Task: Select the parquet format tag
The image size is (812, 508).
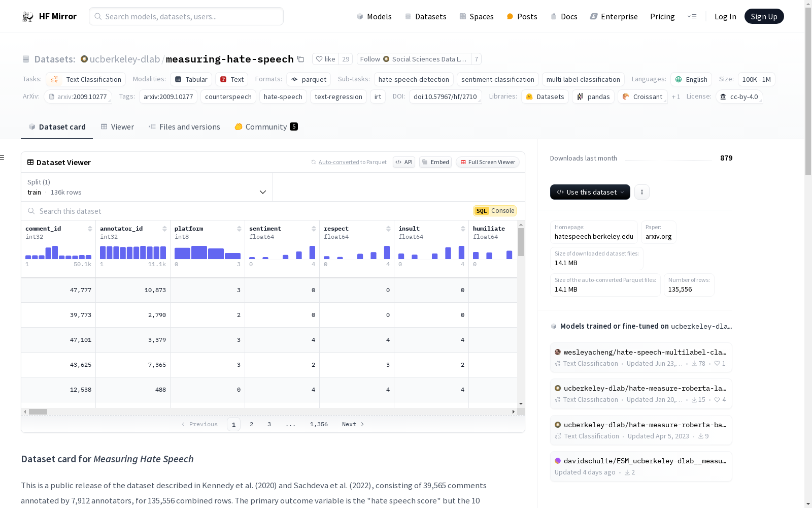Action: [309, 79]
